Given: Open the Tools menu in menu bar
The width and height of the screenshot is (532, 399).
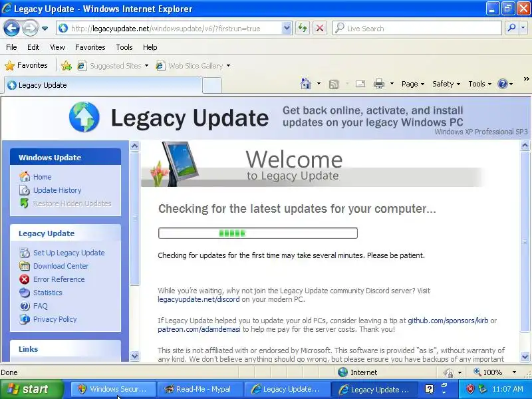Looking at the screenshot, I should (124, 47).
